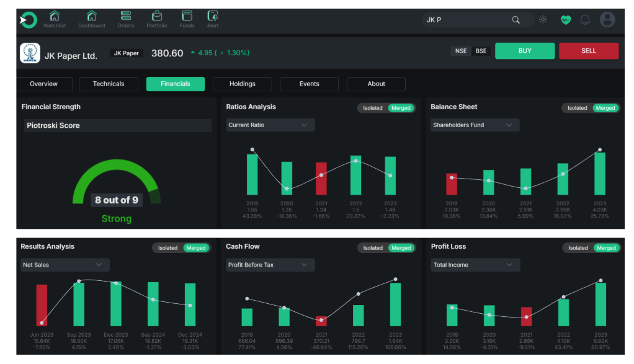Image resolution: width=634 pixels, height=364 pixels.
Task: Open the Alert page
Action: point(213,19)
